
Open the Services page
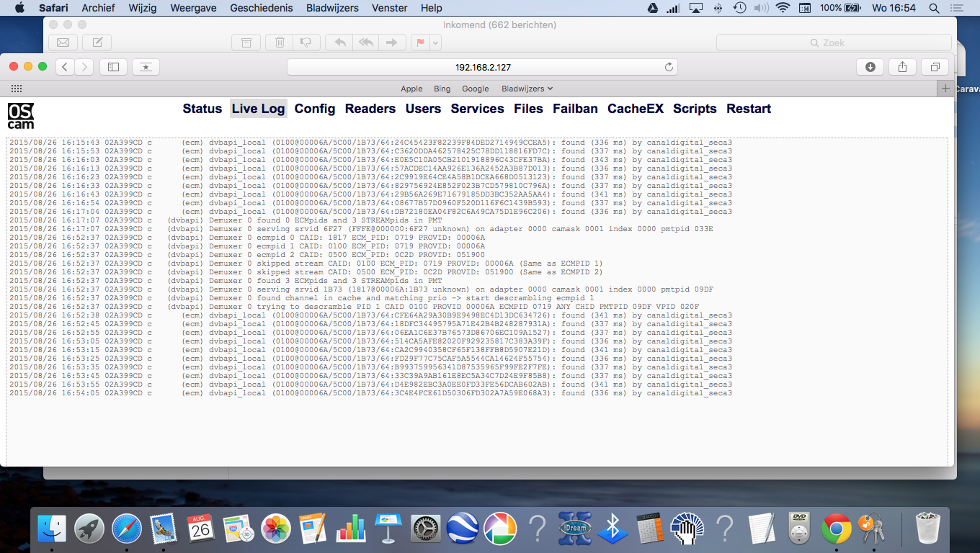478,109
